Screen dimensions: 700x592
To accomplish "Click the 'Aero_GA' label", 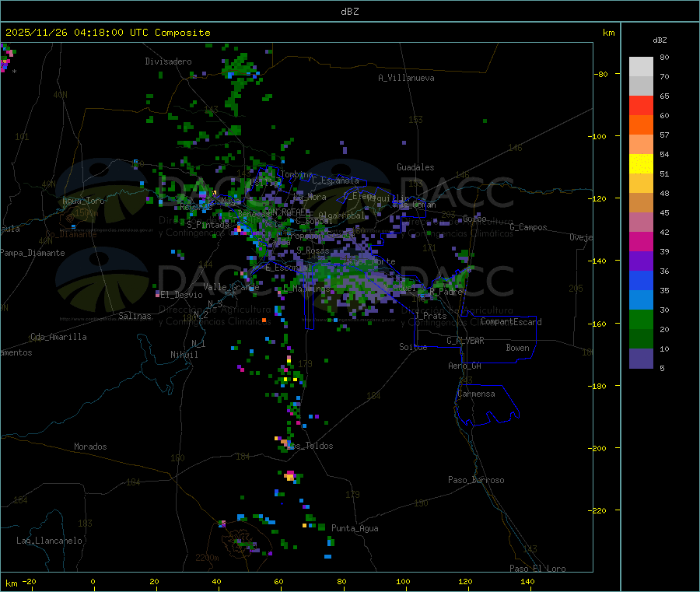I will (465, 366).
